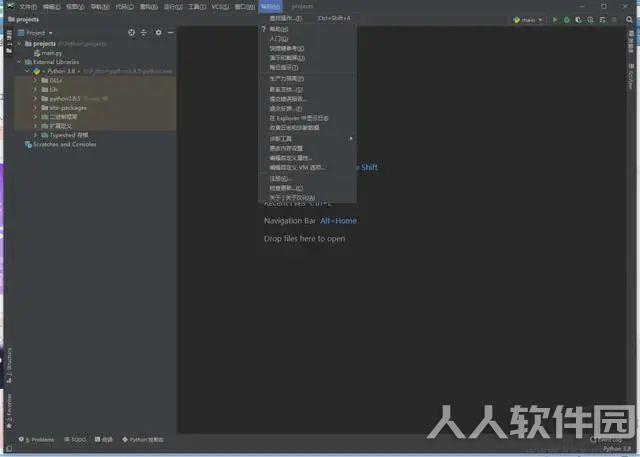This screenshot has height=457, width=640.
Task: Open the 文件 File menu
Action: pyautogui.click(x=28, y=7)
